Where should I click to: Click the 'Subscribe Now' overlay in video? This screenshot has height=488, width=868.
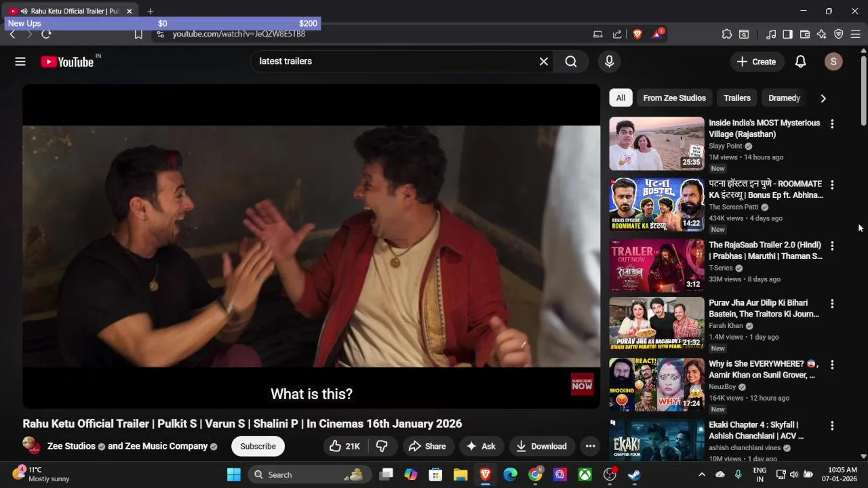(582, 384)
